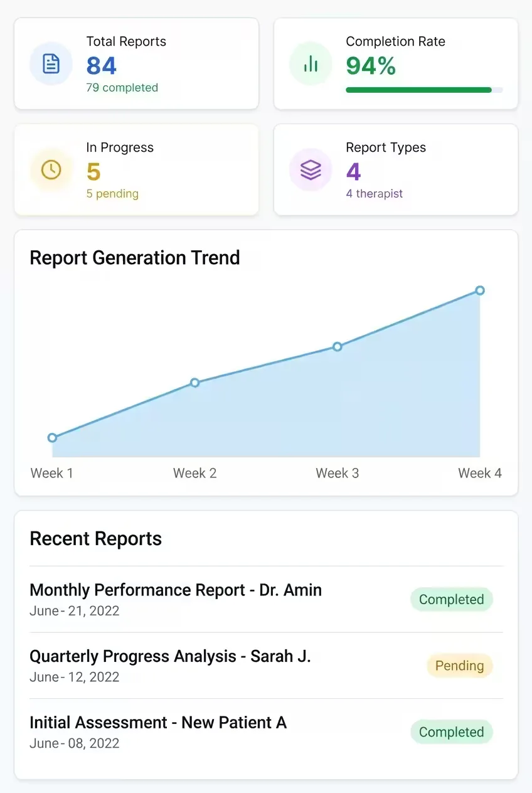
Task: Click the Pending status badge
Action: pyautogui.click(x=460, y=666)
